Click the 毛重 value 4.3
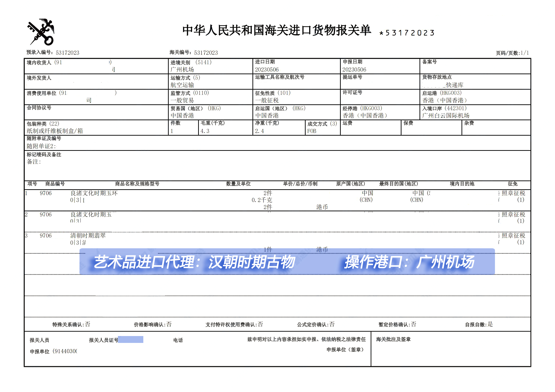 (x=205, y=131)
